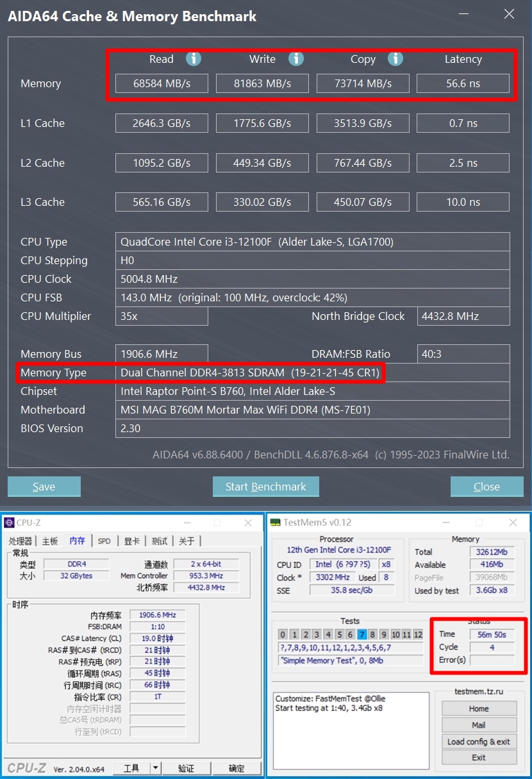Click the CPU-Z 内存频率 value 1906.6 MHz
The image size is (532, 779).
coord(157,615)
